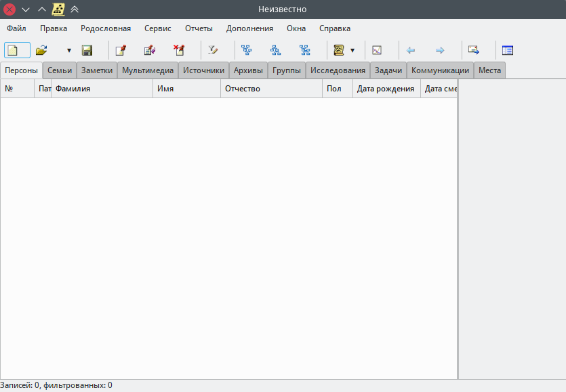
Task: Delete the record with the red X note icon
Action: [x=179, y=50]
